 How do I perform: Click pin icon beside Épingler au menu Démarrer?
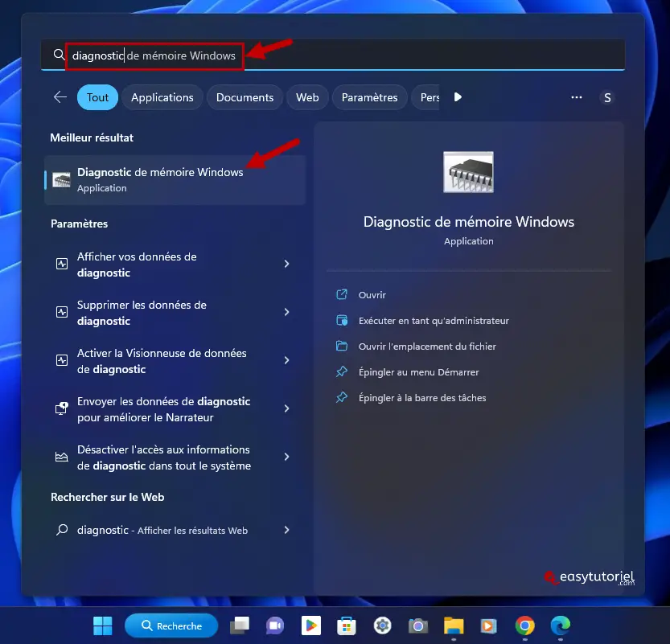tap(342, 371)
